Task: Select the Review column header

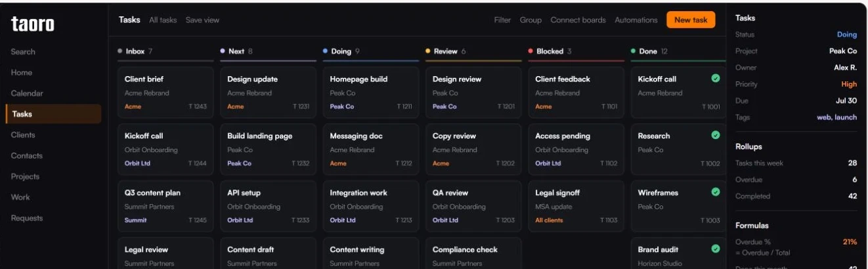Action: click(473, 51)
